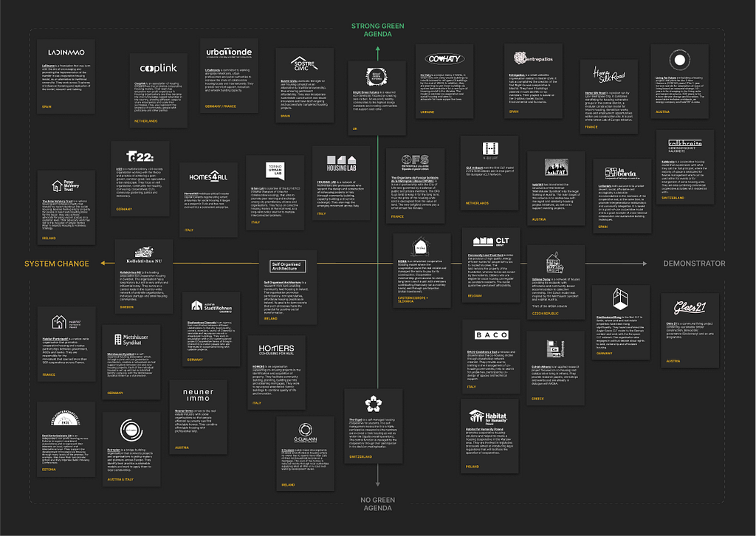The image size is (756, 536).
Task: Click the Home Silk Road script logo
Action: 608,75
